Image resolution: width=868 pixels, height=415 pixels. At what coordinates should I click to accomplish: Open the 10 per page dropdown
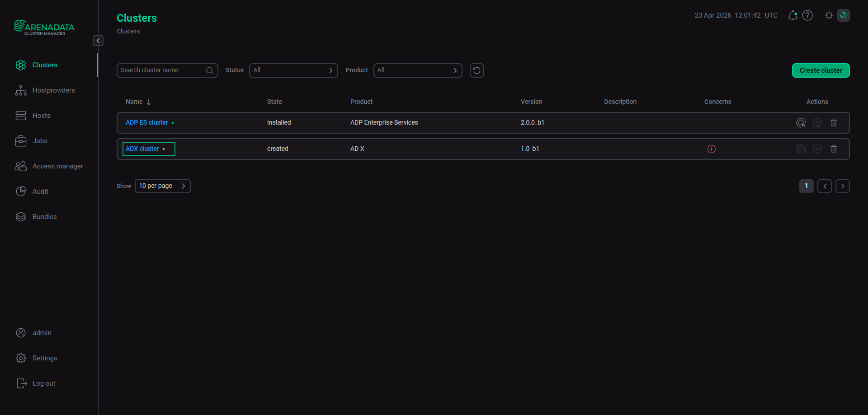pos(162,186)
